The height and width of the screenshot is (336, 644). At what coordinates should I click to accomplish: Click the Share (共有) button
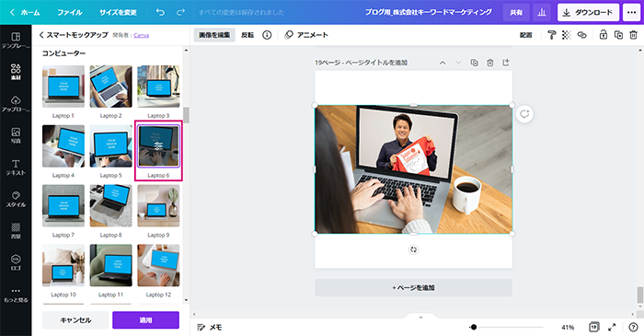click(516, 13)
